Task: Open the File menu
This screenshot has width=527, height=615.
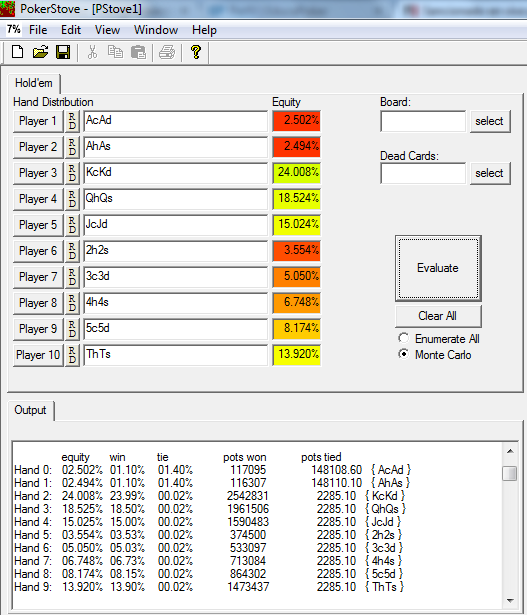Action: 38,30
